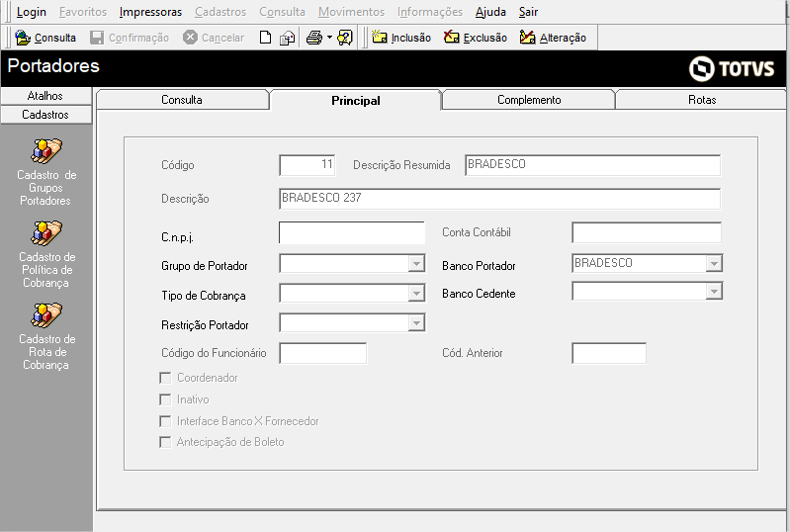Open the printer options dropdown arrow
The height and width of the screenshot is (532, 790).
329,38
